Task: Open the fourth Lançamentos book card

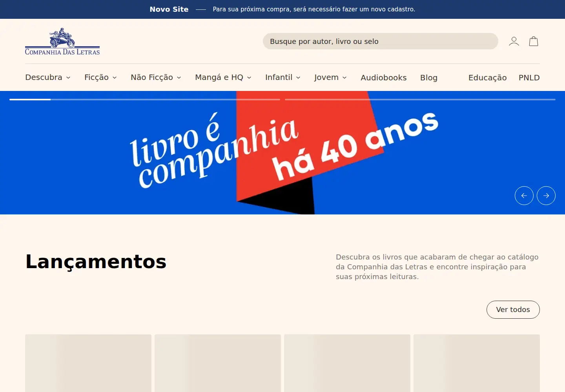Action: [477, 363]
